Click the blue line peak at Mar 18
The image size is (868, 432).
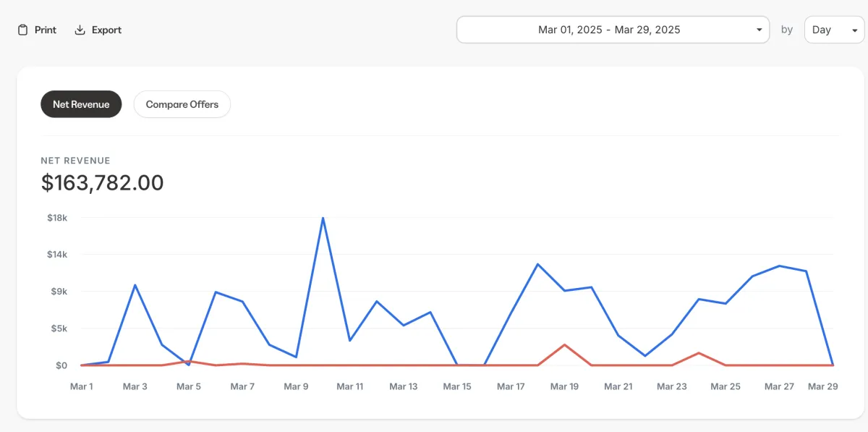[x=537, y=264]
